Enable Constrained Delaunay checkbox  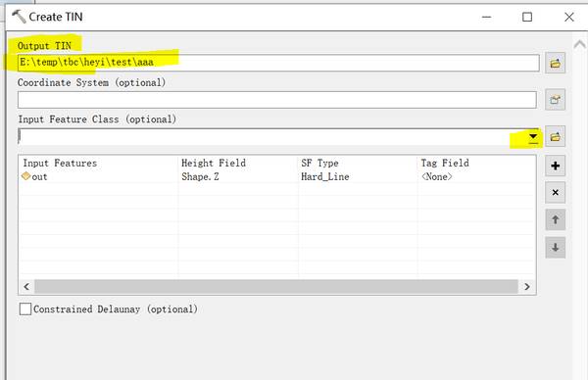click(x=25, y=309)
